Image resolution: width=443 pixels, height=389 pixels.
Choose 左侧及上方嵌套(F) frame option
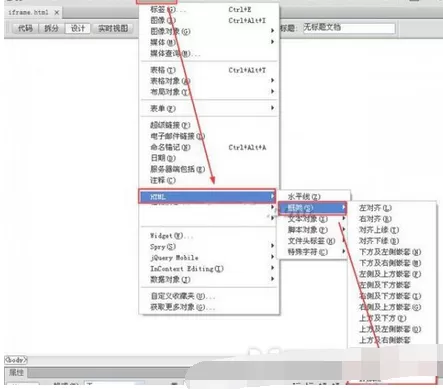[392, 274]
